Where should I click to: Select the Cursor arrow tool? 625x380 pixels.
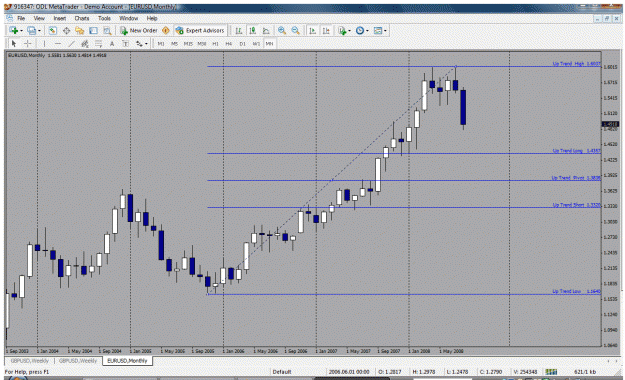click(14, 43)
